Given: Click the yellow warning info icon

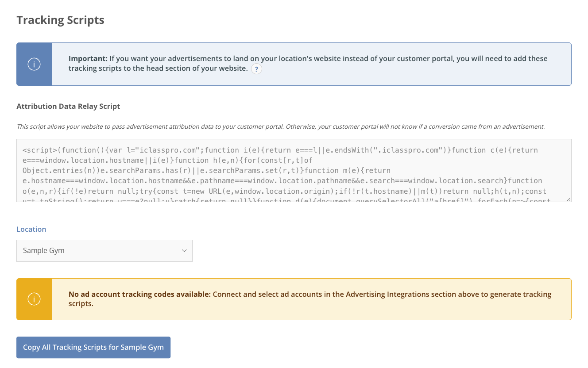Looking at the screenshot, I should 34,299.
